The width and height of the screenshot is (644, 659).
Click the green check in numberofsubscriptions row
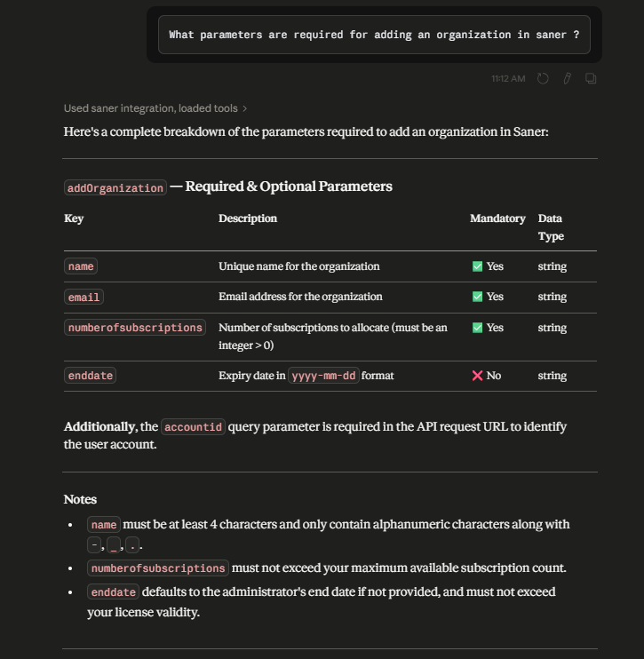point(477,328)
